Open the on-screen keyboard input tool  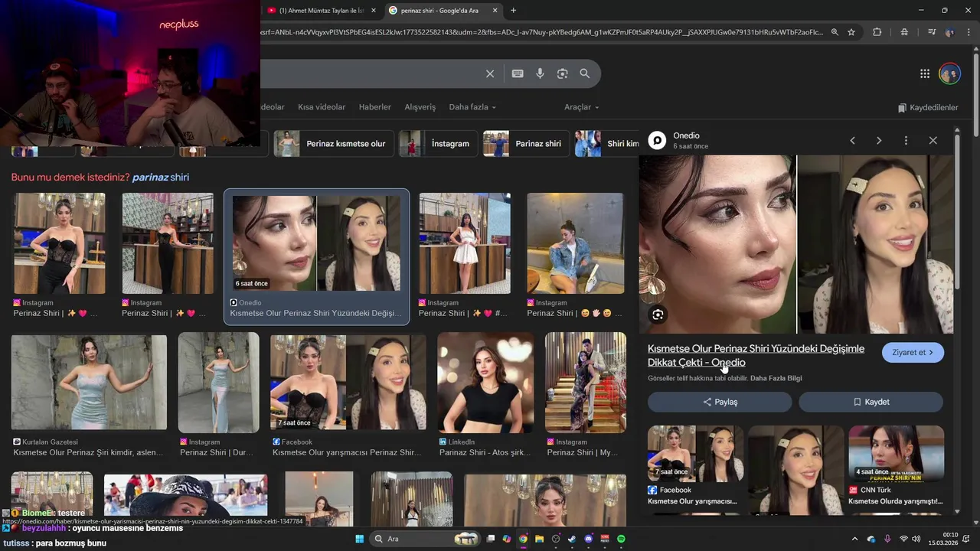coord(518,73)
